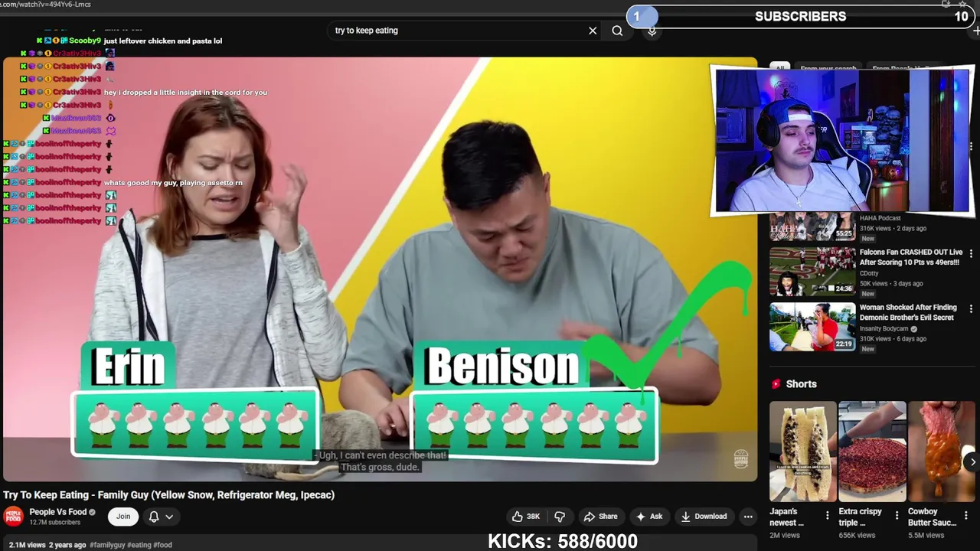Clear the search box text
This screenshot has width=980, height=551.
coord(593,31)
